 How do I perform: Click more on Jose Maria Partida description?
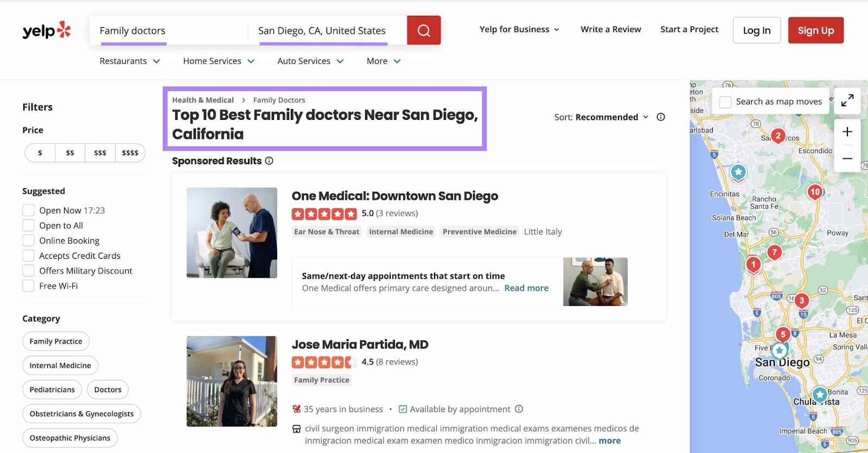click(610, 441)
